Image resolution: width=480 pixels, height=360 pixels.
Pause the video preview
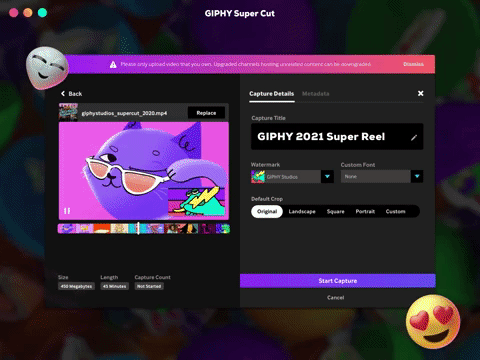[67, 211]
